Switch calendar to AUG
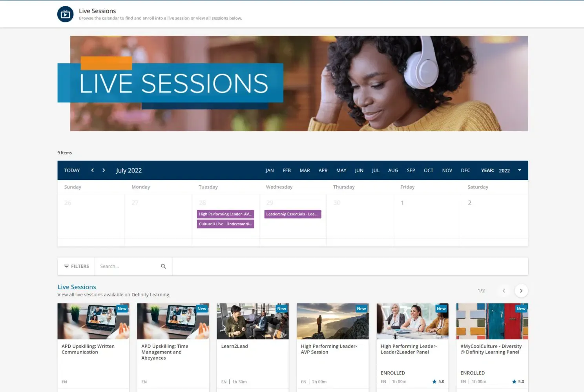Screen dimensions: 584x392 [393, 170]
